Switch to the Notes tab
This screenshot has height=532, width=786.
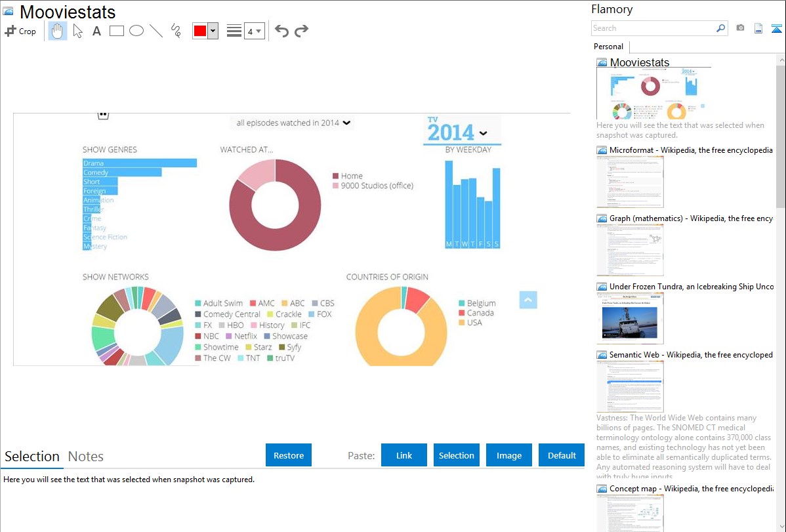[x=85, y=457]
